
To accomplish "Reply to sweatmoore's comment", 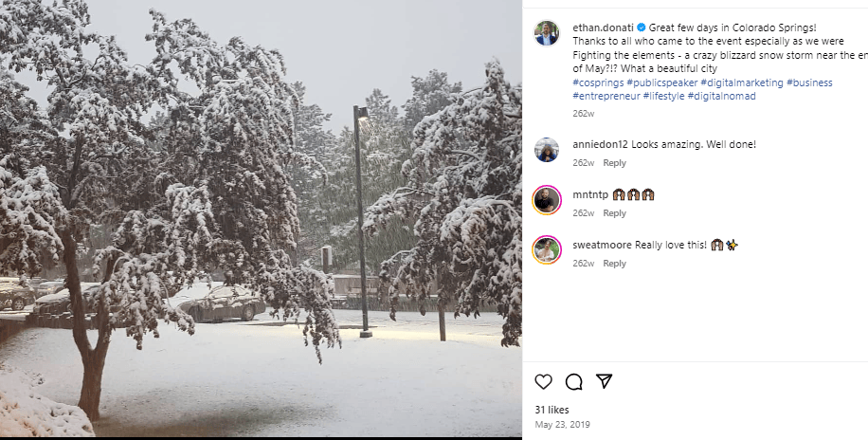I will tap(614, 264).
